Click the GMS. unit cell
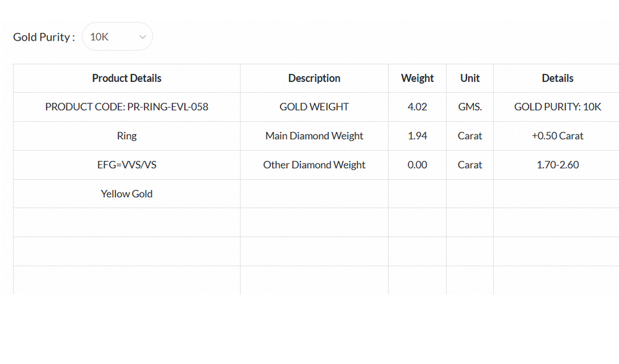This screenshot has width=619, height=364. [469, 107]
